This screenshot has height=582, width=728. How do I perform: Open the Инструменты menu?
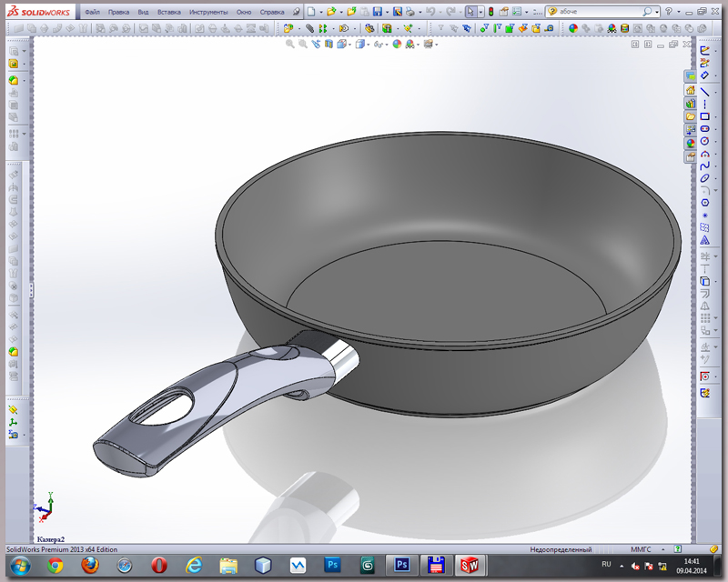208,12
